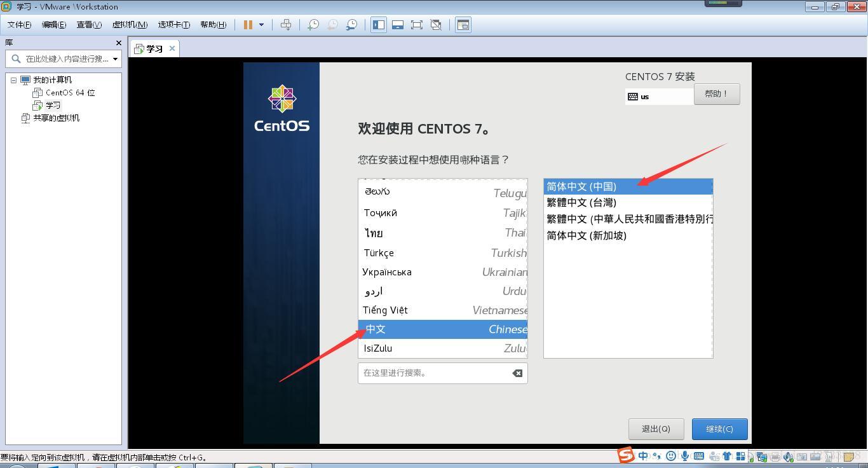Click the 退出(Q) quit button
Image resolution: width=868 pixels, height=468 pixels.
(x=656, y=429)
